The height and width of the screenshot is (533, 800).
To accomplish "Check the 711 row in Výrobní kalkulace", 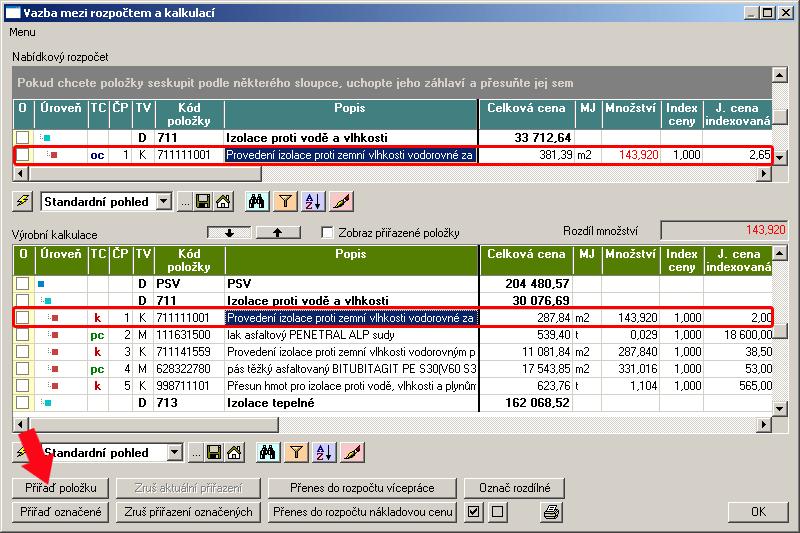I will click(22, 300).
